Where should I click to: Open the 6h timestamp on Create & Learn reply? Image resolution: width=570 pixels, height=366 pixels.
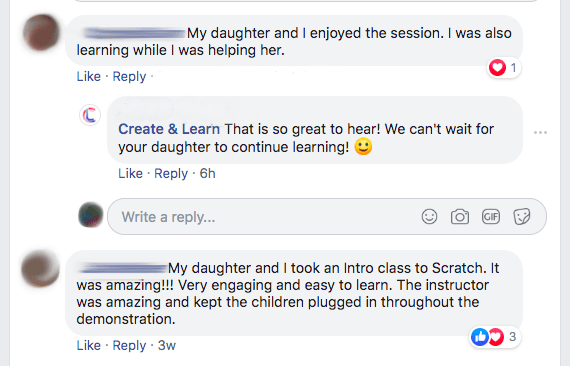(208, 173)
